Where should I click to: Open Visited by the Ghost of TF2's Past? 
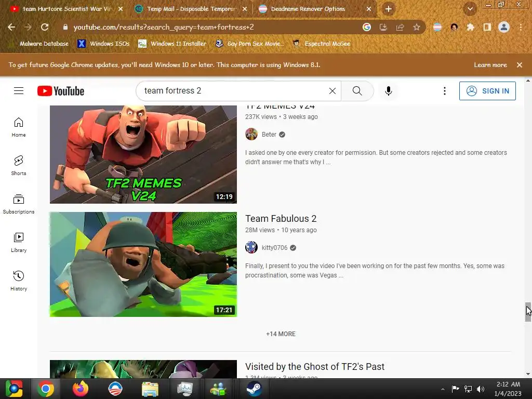point(315,367)
